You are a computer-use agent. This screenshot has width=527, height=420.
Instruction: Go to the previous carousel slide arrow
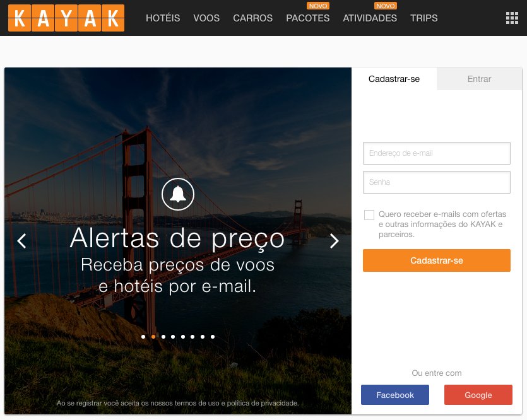point(22,242)
